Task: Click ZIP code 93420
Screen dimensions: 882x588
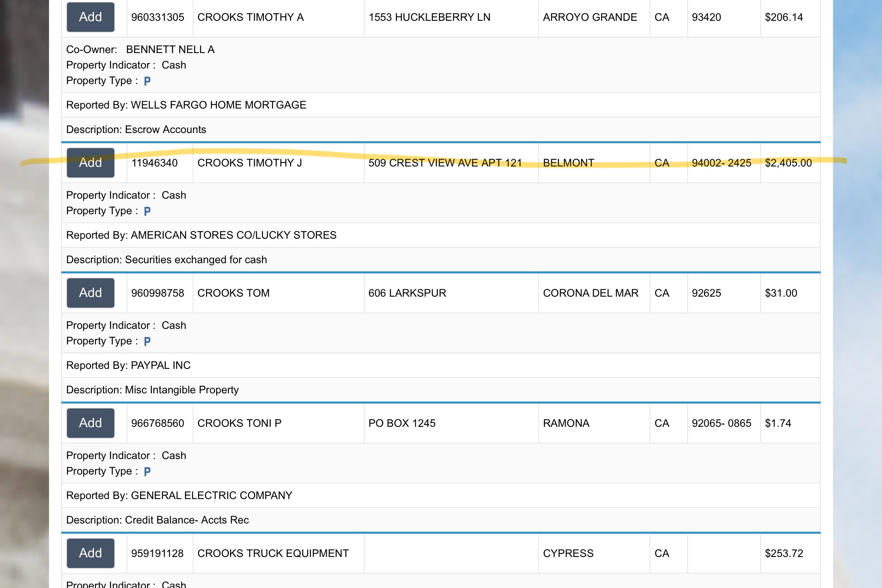Action: (706, 17)
